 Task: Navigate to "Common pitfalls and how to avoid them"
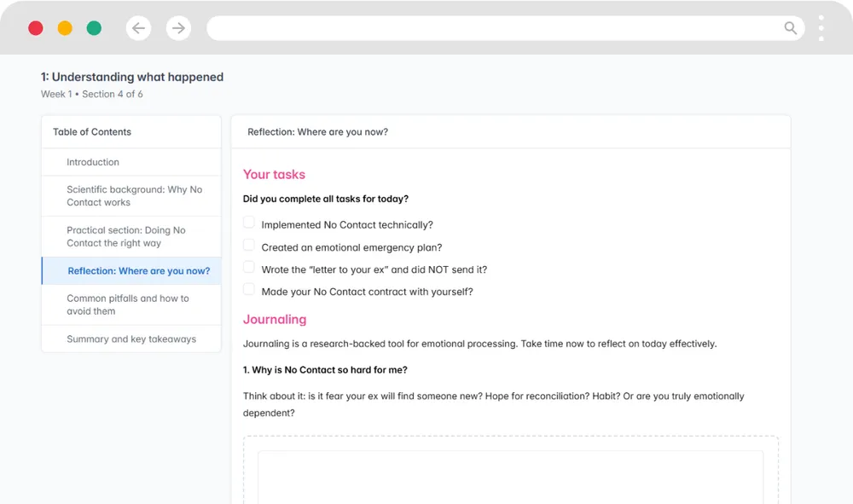pyautogui.click(x=128, y=304)
